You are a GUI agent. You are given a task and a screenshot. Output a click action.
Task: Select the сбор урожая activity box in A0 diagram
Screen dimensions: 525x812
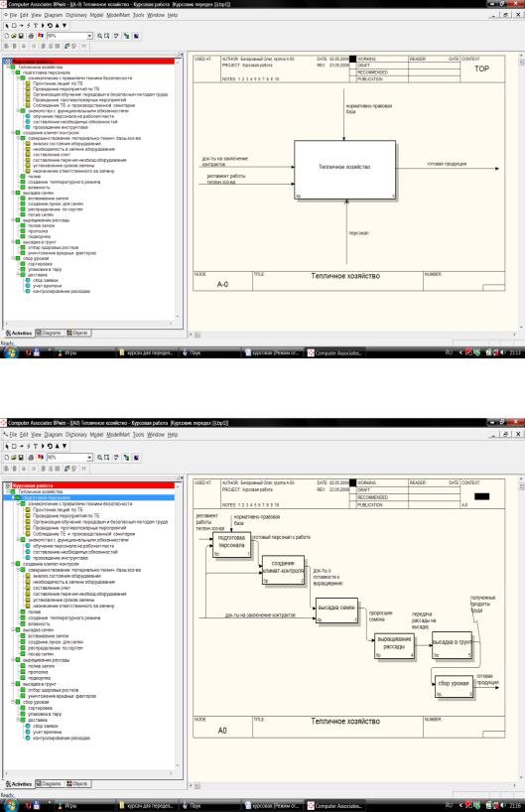[x=455, y=686]
